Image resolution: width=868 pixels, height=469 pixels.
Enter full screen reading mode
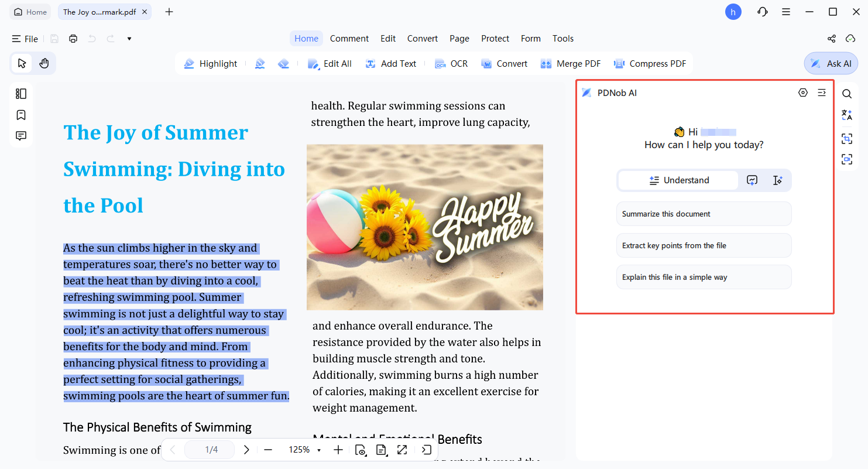pyautogui.click(x=402, y=450)
